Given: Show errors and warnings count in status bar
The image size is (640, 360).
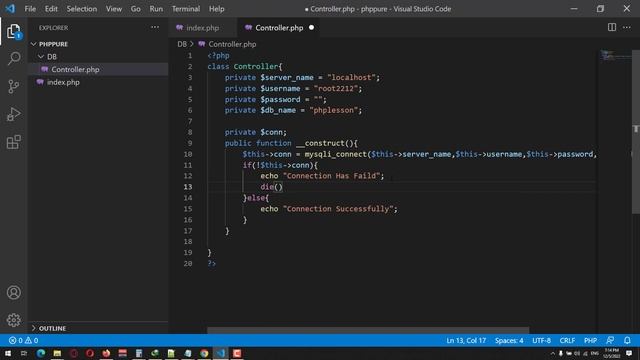Looking at the screenshot, I should click(23, 340).
